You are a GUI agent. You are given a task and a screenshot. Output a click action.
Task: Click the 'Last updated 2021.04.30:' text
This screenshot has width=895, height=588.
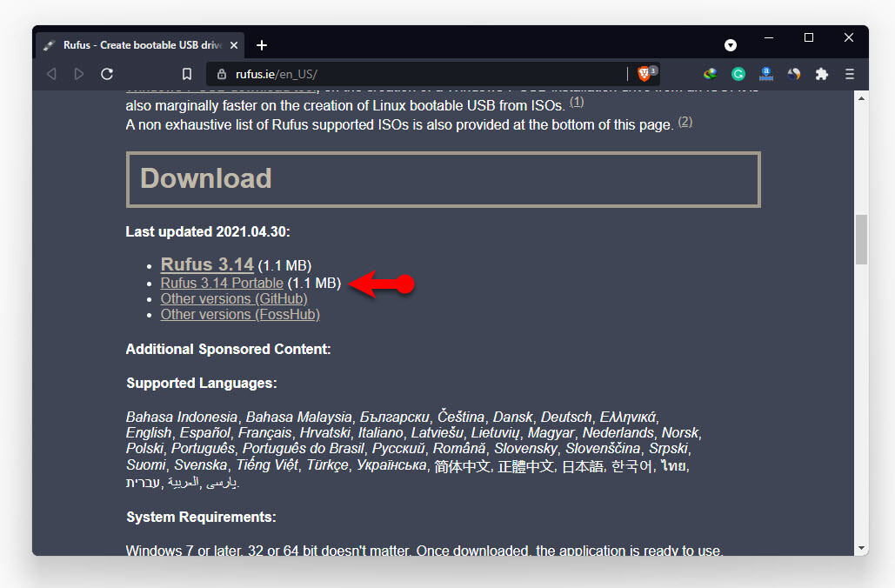click(x=208, y=231)
